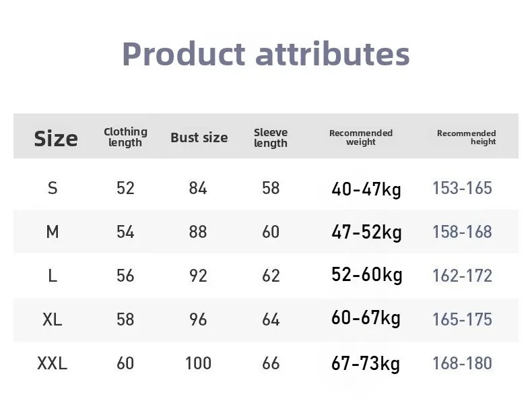The width and height of the screenshot is (532, 401).
Task: Click the 40-47kg weight value
Action: pyautogui.click(x=366, y=189)
